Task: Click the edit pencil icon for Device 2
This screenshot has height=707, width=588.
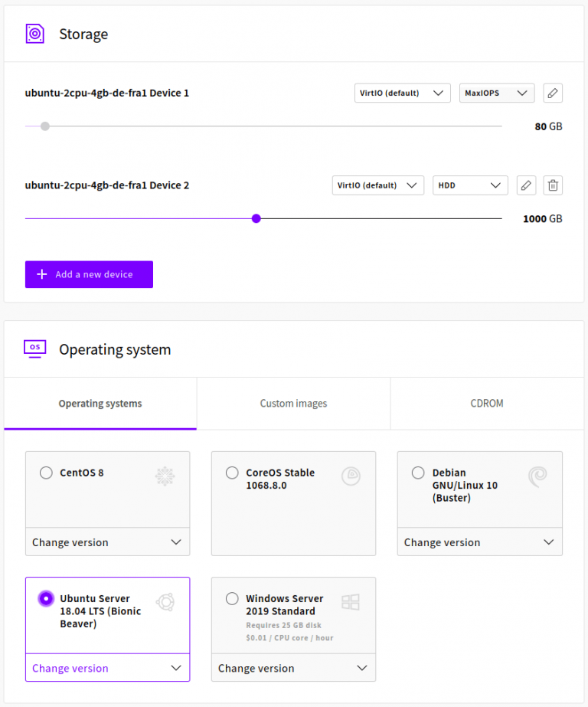Action: tap(526, 185)
